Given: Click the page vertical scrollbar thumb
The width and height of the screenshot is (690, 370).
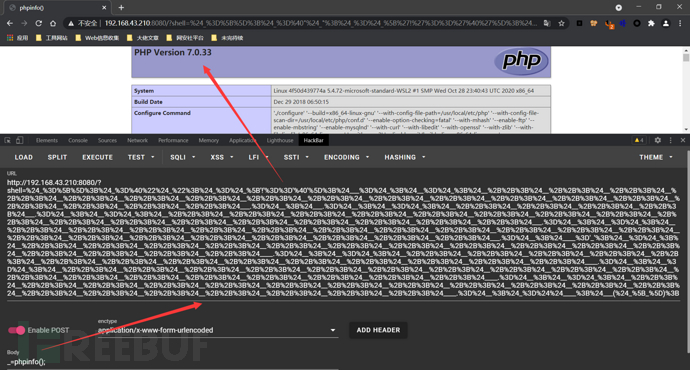Looking at the screenshot, I should pyautogui.click(x=686, y=58).
